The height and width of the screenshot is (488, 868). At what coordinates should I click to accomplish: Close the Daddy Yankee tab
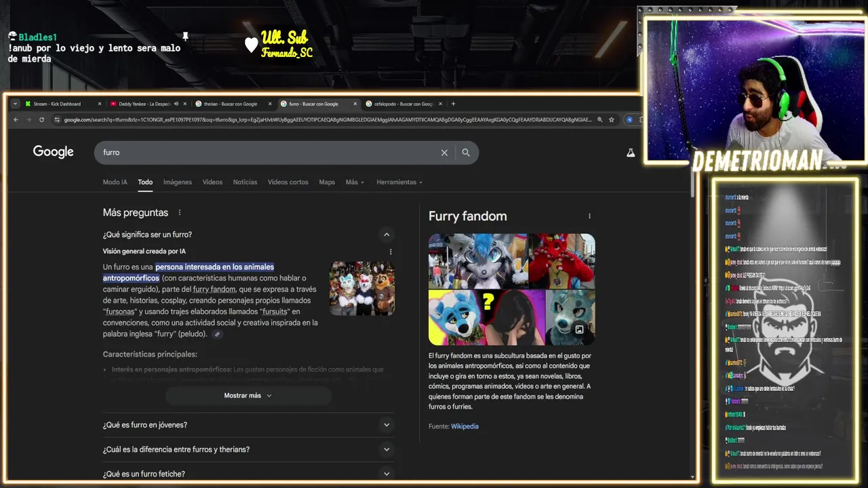click(x=184, y=104)
